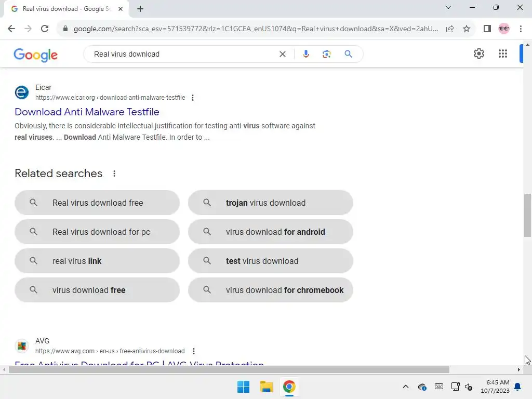Open the Google apps grid

coord(503,54)
